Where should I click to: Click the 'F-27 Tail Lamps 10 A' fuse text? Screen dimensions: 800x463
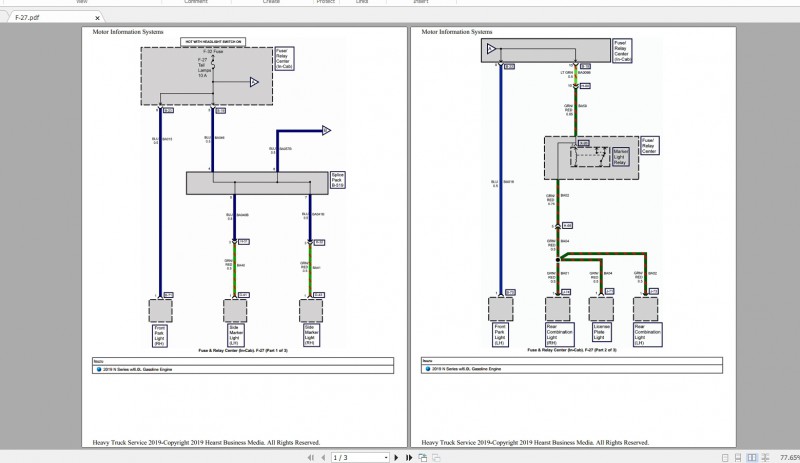coord(204,67)
